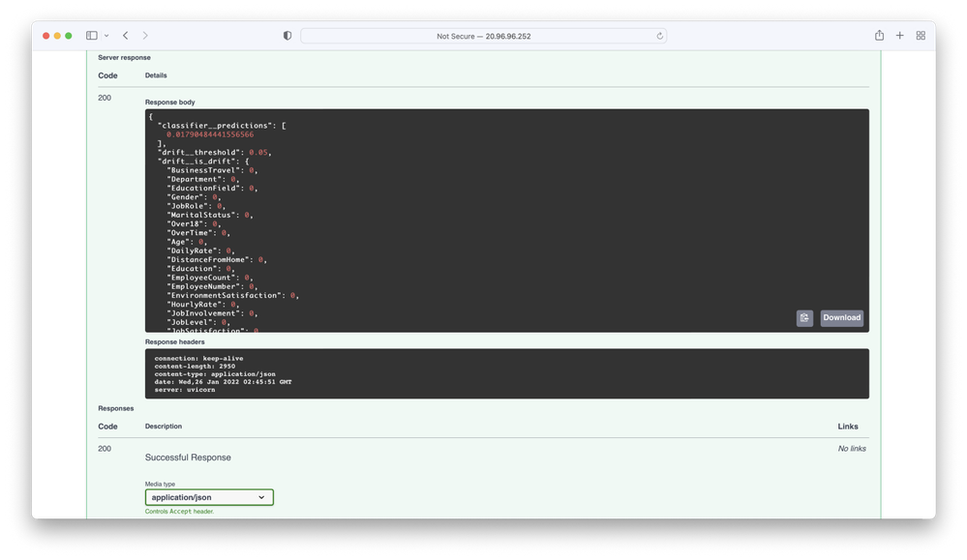Click the Server response heading
This screenshot has height=560, width=967.
point(124,57)
